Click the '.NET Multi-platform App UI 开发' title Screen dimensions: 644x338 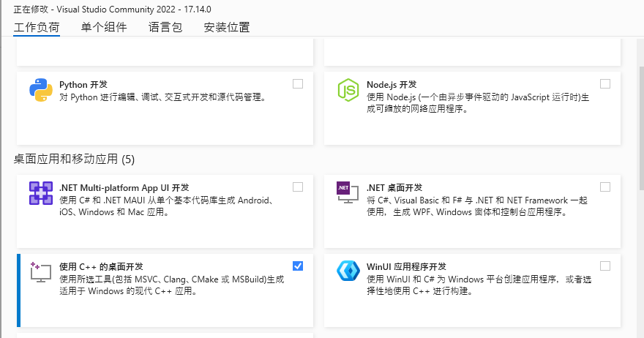pyautogui.click(x=124, y=188)
